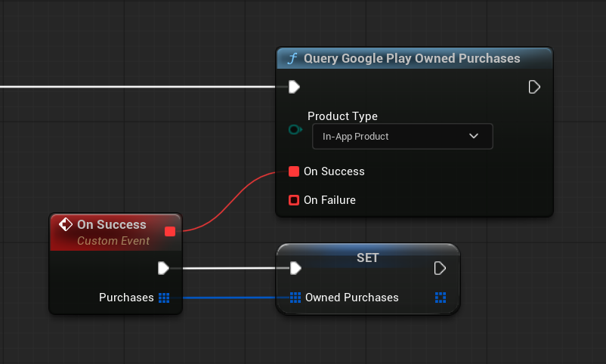
Task: Click the Owned Purchases array input pin
Action: coord(295,298)
